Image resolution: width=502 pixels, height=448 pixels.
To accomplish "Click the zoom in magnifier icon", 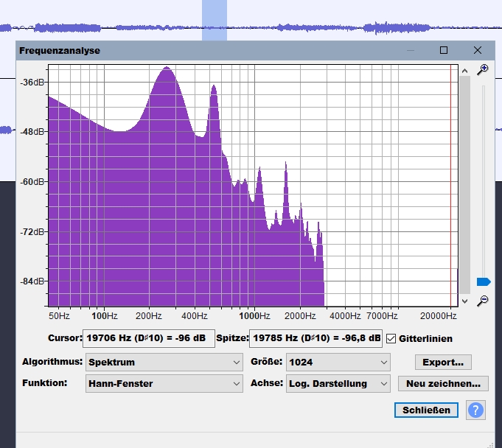I will tap(483, 69).
